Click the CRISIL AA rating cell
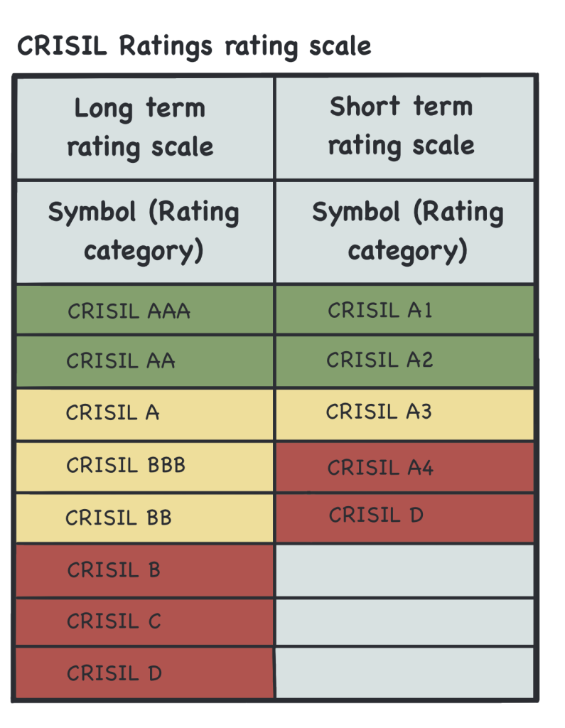Screen dimensions: 565x728 (144, 361)
